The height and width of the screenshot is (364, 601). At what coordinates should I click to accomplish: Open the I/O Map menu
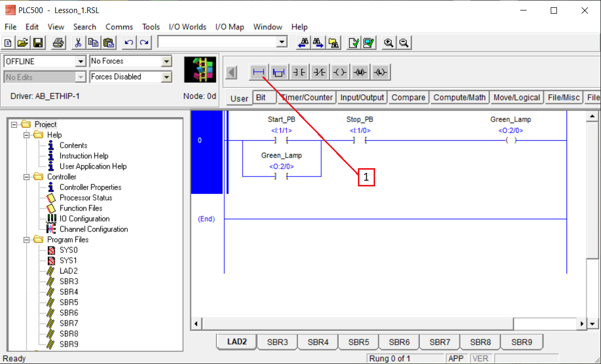230,27
